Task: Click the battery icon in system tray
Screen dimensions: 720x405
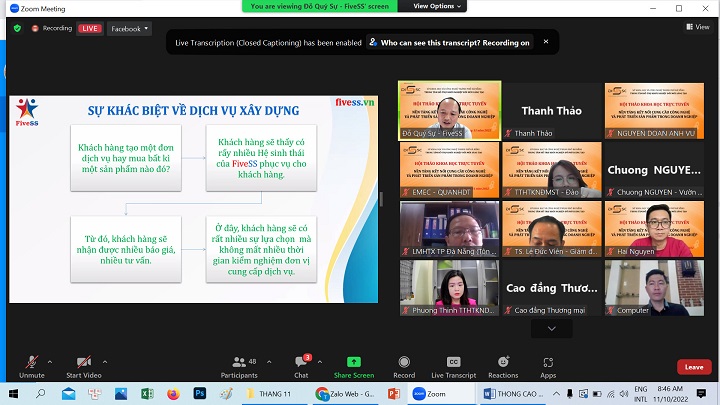Action: [597, 394]
